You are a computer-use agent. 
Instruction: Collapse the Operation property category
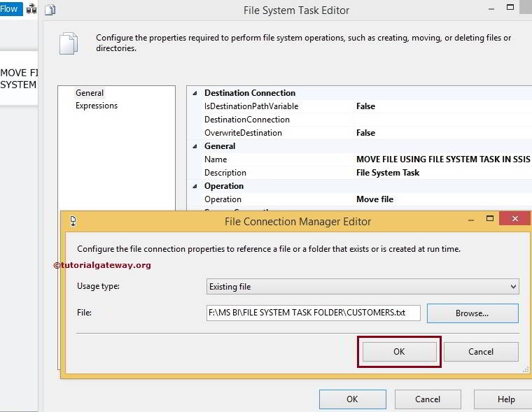click(x=195, y=186)
